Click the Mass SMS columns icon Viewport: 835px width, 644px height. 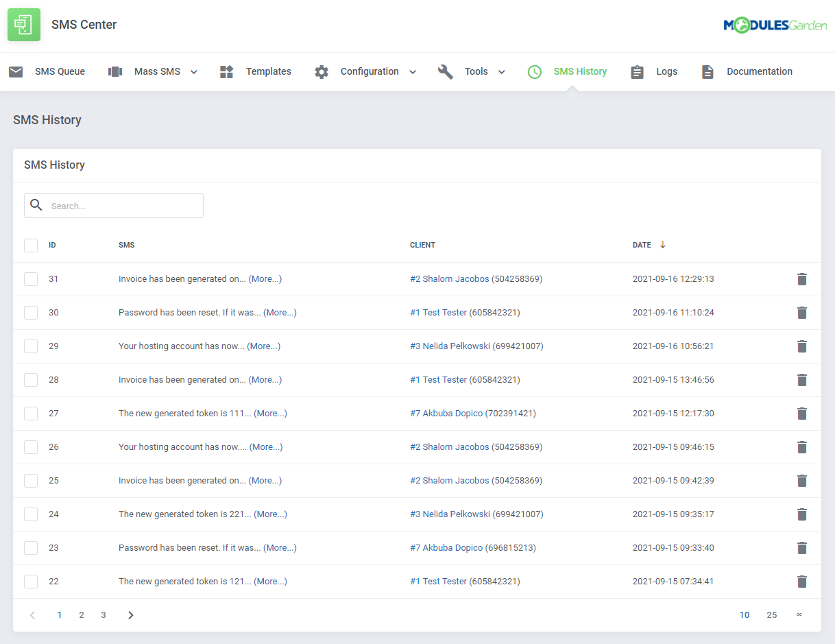[x=114, y=71]
